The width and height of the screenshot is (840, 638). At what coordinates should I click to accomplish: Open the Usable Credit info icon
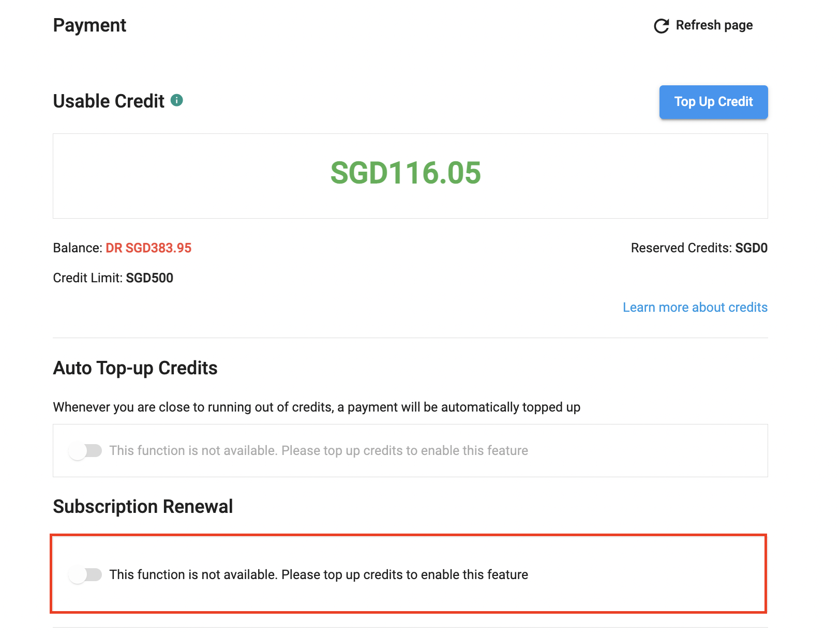click(177, 100)
